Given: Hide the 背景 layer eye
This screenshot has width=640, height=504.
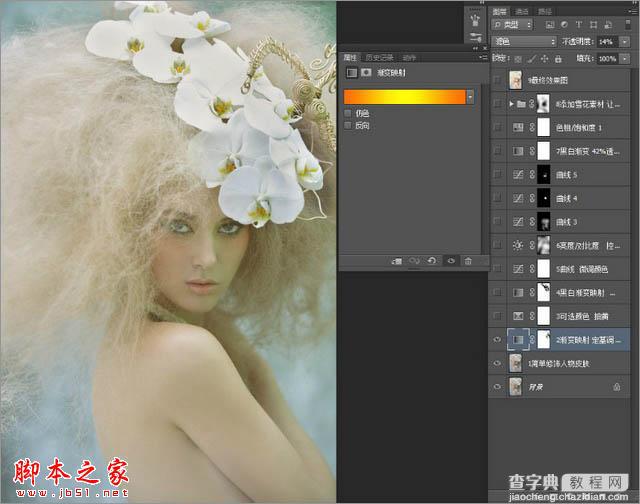Looking at the screenshot, I should click(x=497, y=386).
